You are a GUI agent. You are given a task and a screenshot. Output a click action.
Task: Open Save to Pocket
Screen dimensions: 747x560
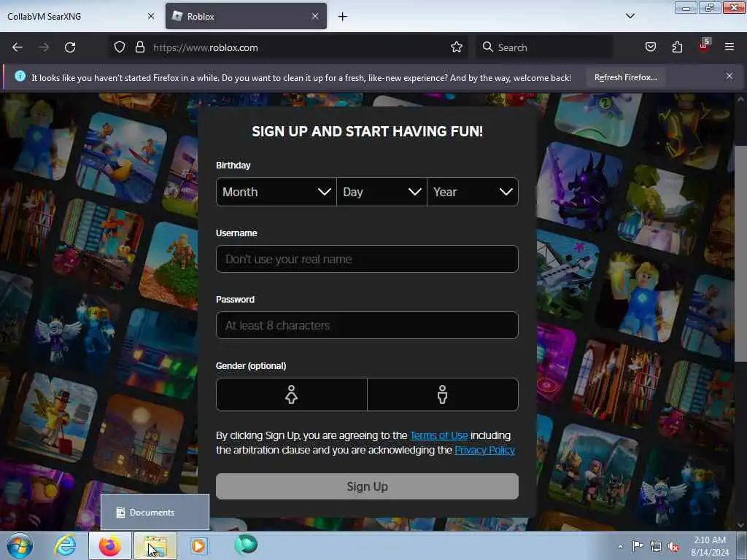(650, 47)
